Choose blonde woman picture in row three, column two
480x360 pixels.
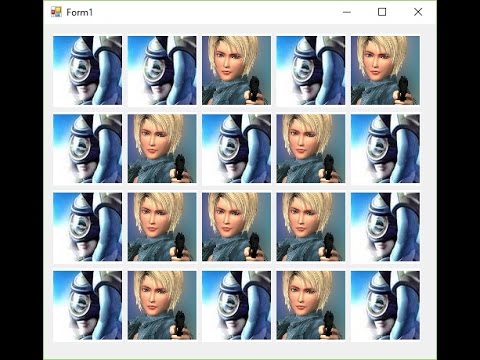[x=162, y=227]
